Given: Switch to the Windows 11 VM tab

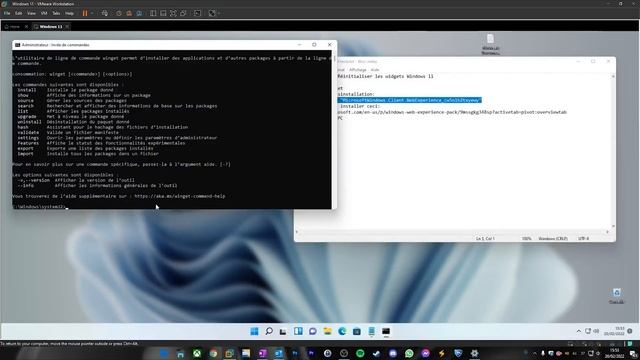Looking at the screenshot, I should (48, 27).
